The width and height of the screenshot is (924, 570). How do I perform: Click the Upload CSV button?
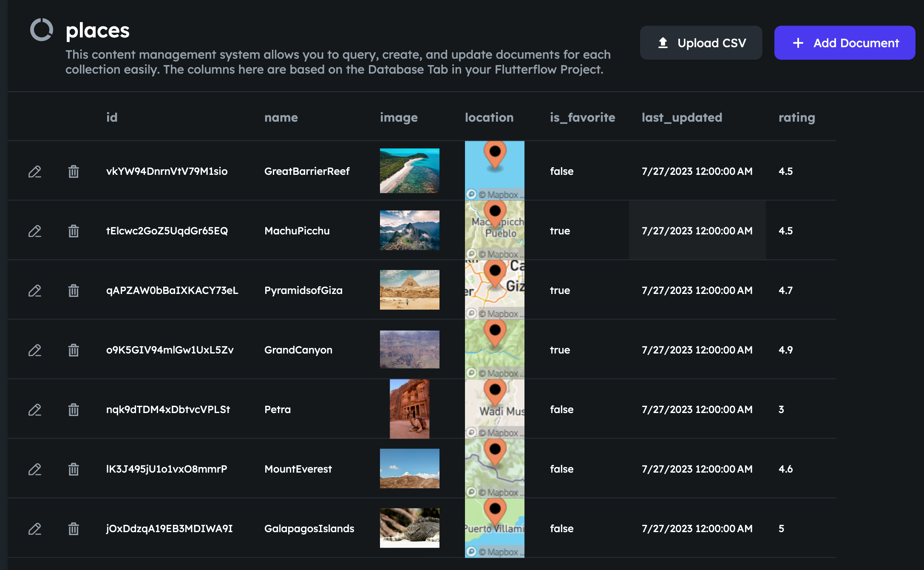pyautogui.click(x=701, y=43)
